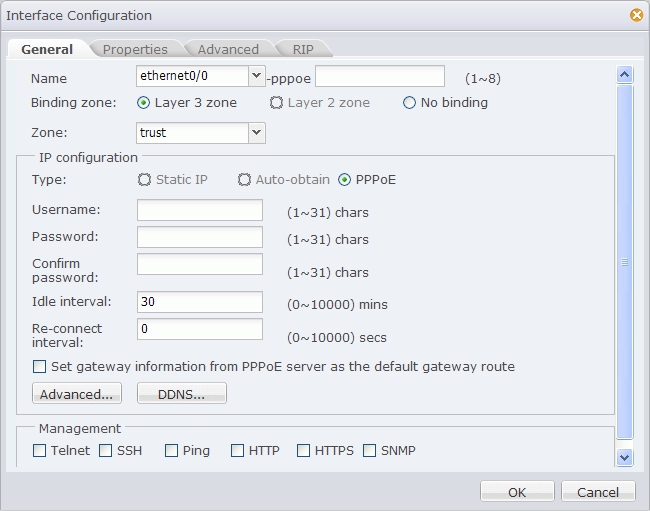650x511 pixels.
Task: Close the Interface Configuration dialog
Action: click(x=636, y=15)
